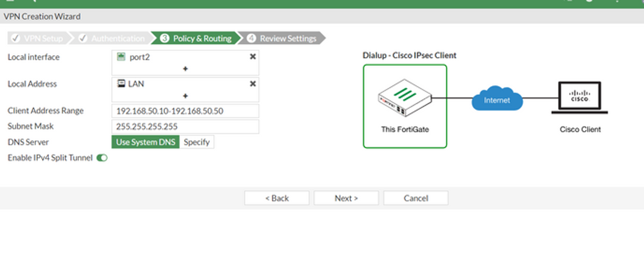The height and width of the screenshot is (275, 644).
Task: Disable the IPv4 Split Tunnel toggle
Action: point(102,158)
